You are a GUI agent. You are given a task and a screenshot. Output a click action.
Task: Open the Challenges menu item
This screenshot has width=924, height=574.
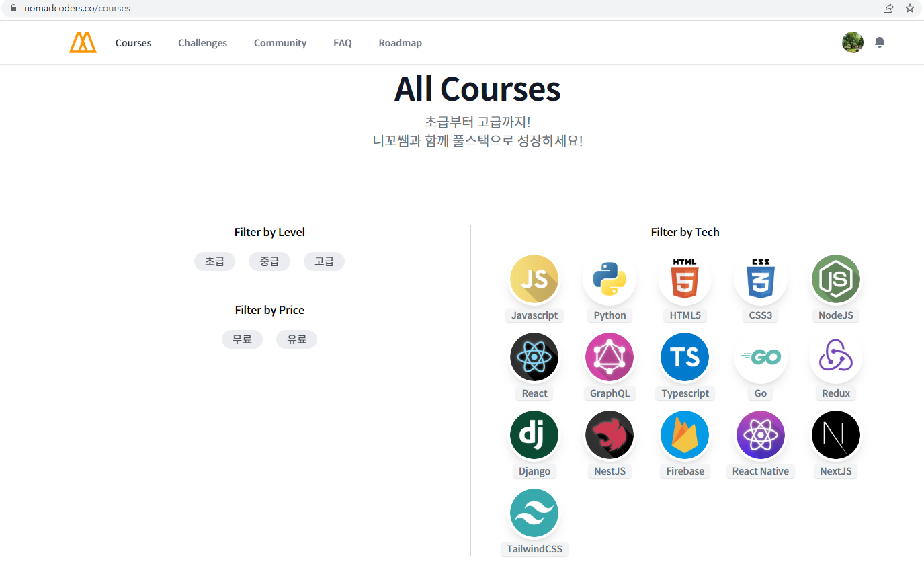[202, 43]
